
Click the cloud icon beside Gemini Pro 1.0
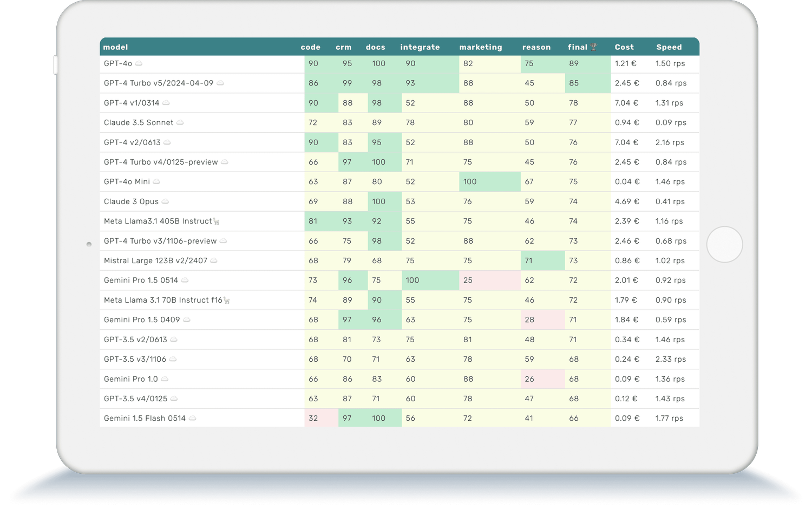coord(164,379)
